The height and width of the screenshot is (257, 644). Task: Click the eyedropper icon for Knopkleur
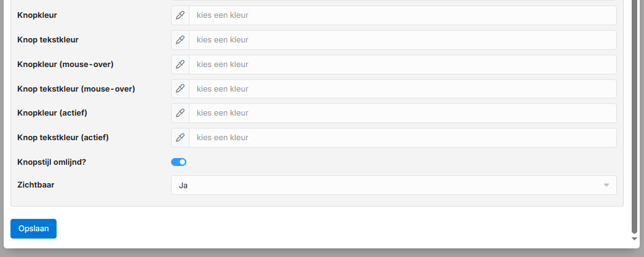pyautogui.click(x=180, y=15)
